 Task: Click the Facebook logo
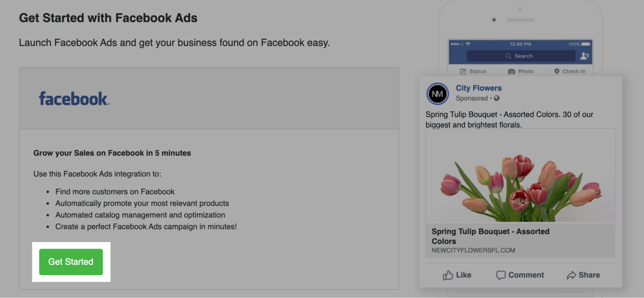(x=74, y=98)
